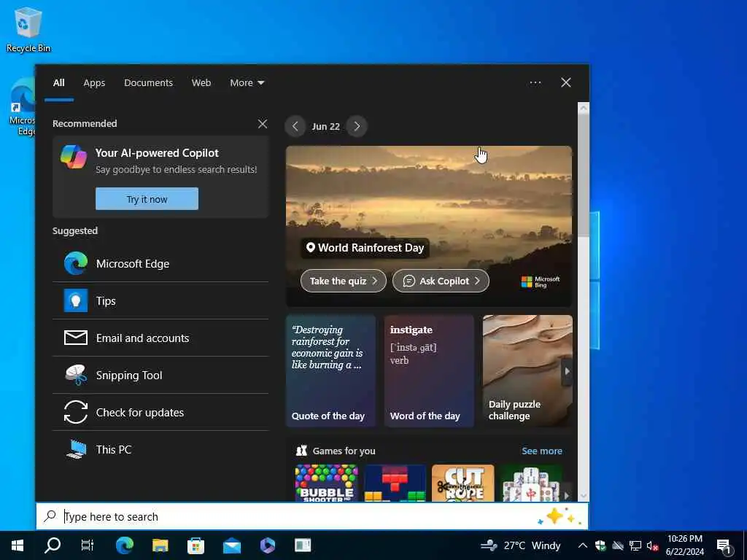This screenshot has width=747, height=560.
Task: Click See more for games
Action: tap(542, 451)
